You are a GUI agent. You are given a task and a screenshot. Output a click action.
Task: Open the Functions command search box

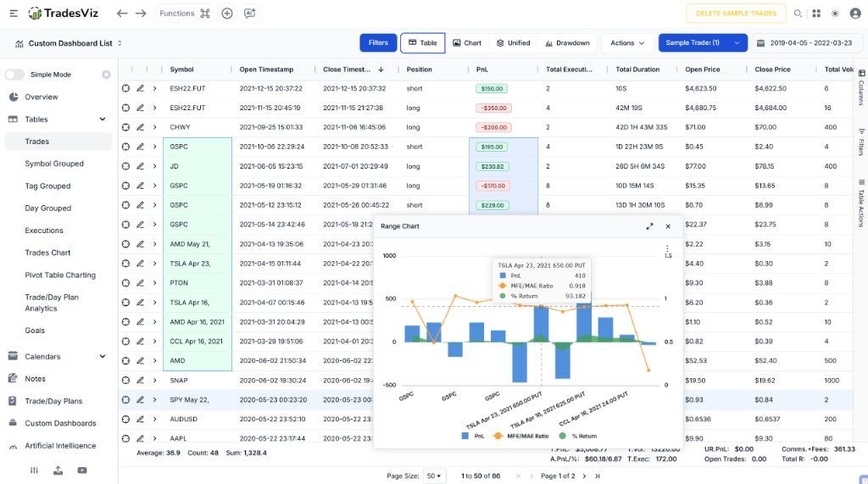point(184,14)
